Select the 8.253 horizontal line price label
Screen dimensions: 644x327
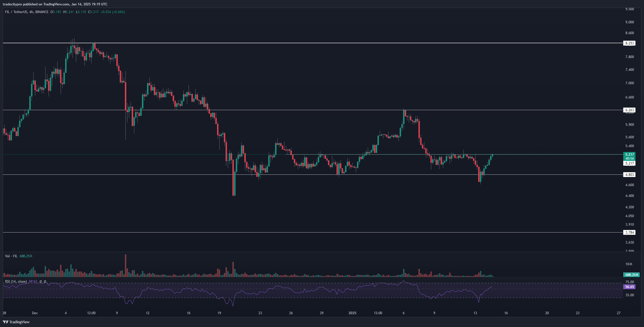629,43
